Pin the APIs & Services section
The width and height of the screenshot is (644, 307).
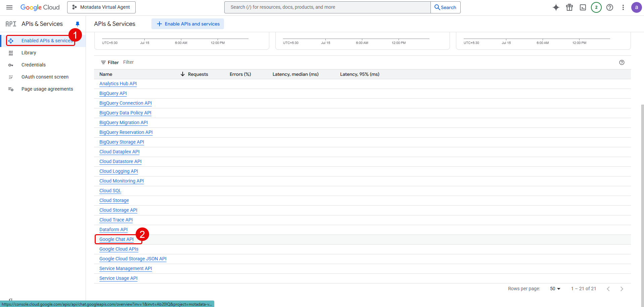point(78,24)
